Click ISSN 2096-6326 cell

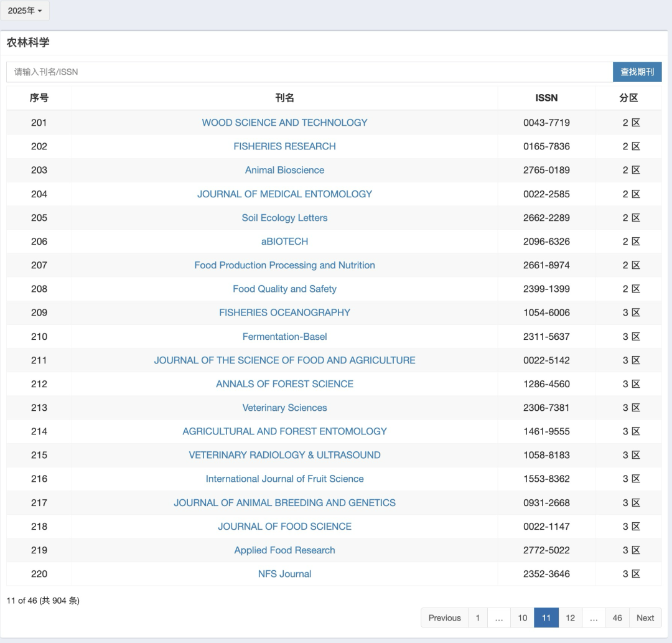coord(546,242)
